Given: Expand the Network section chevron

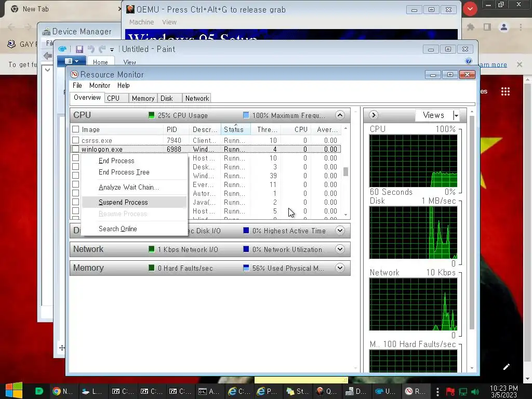Looking at the screenshot, I should pyautogui.click(x=340, y=249).
